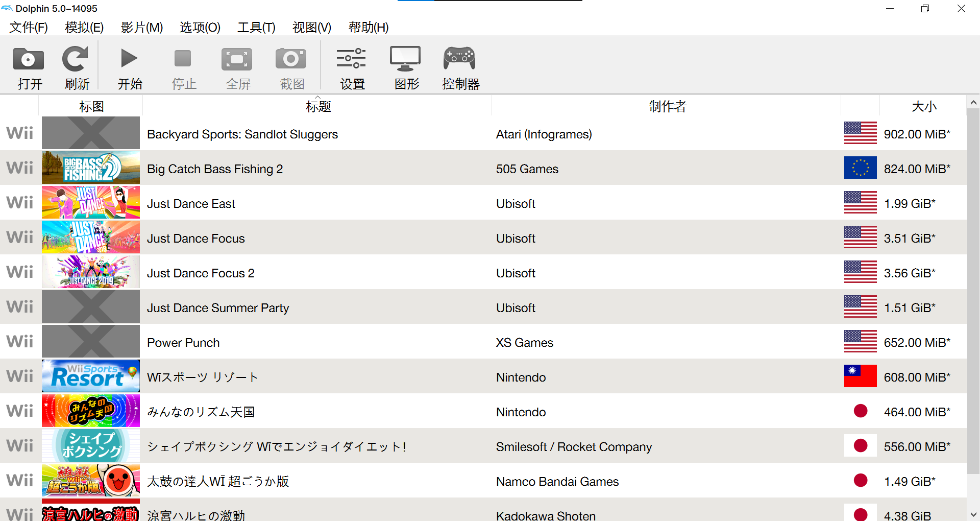980x521 pixels.
Task: Select the Just Dance East banner thumbnail
Action: (91, 202)
